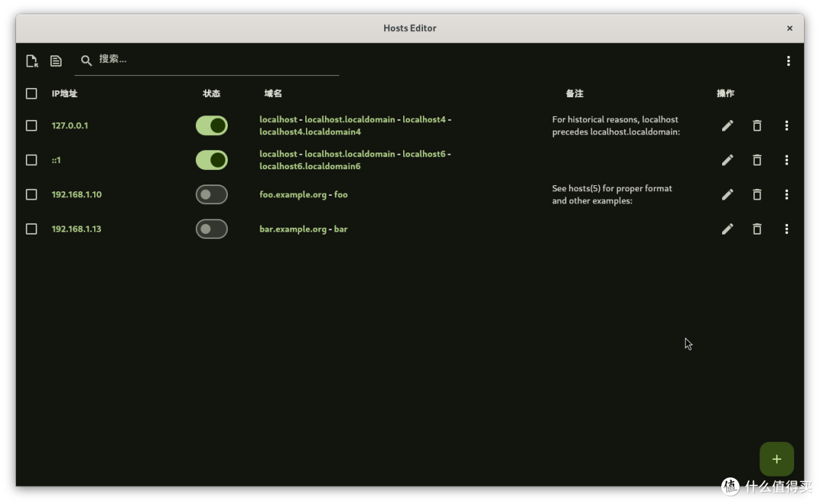This screenshot has width=820, height=504.
Task: Delete the 127.0.0.1 host entry
Action: (x=757, y=125)
